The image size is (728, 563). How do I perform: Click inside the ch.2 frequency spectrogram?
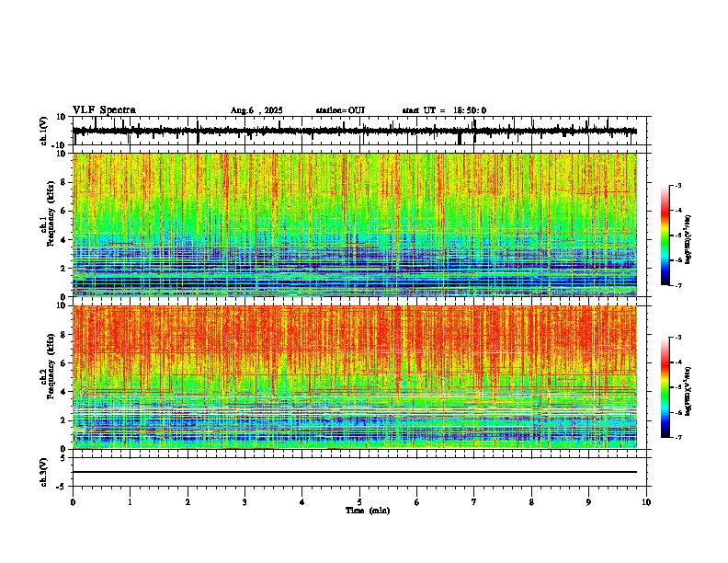coord(355,377)
